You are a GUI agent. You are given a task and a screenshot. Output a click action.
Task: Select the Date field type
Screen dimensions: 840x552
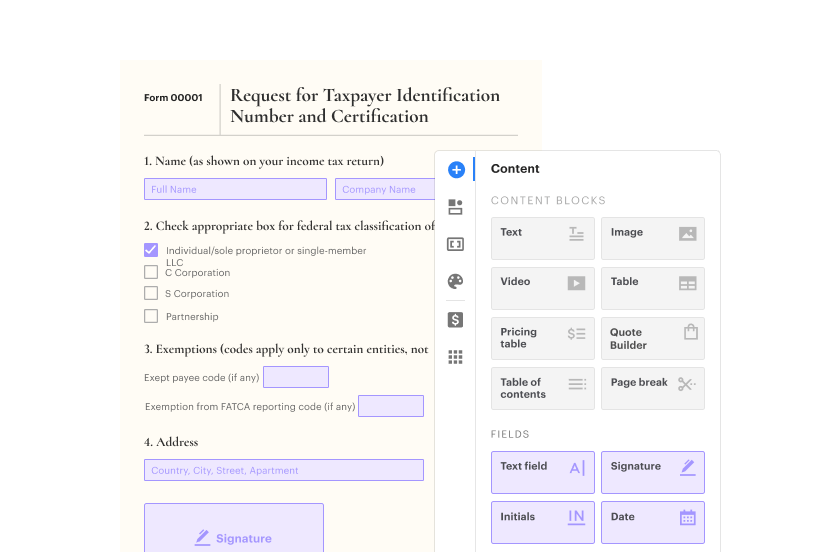[x=653, y=523]
